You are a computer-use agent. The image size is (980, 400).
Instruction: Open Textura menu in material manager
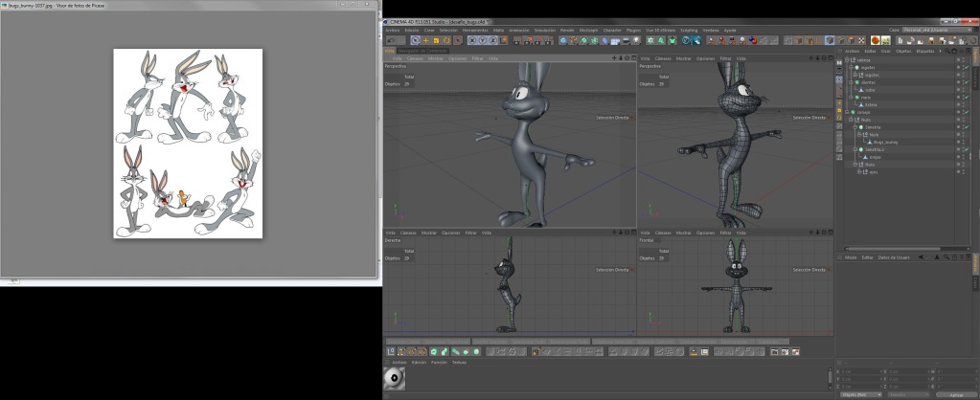click(460, 362)
